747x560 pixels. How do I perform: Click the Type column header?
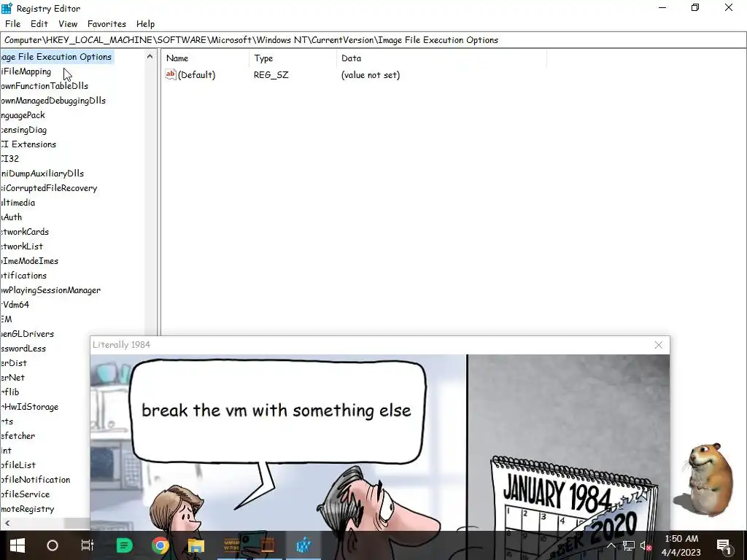(x=293, y=58)
